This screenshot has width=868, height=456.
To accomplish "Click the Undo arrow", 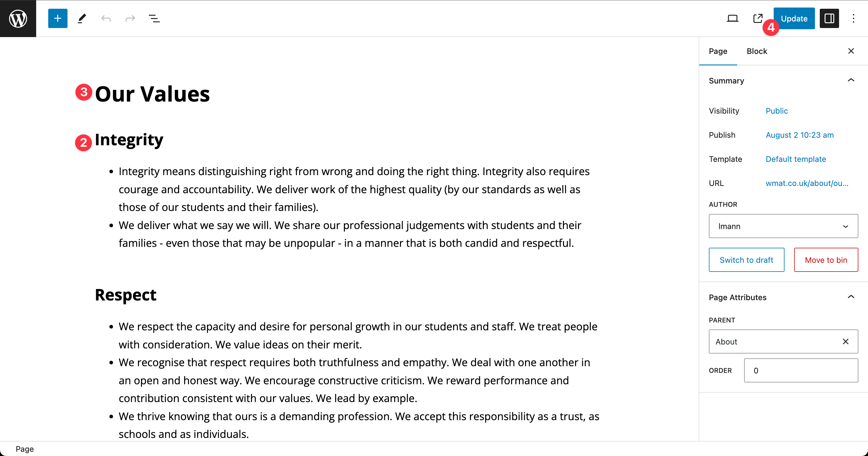I will coord(106,19).
